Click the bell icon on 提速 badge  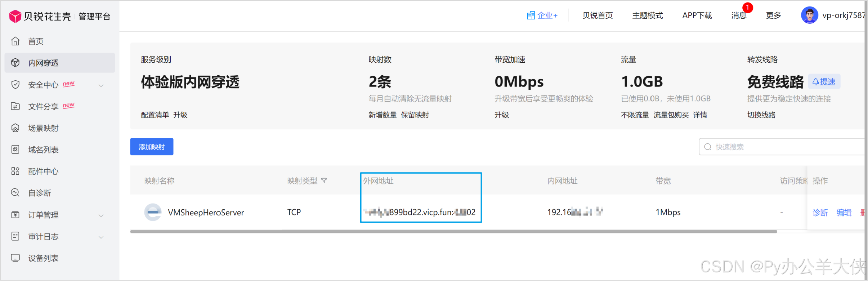coord(815,82)
